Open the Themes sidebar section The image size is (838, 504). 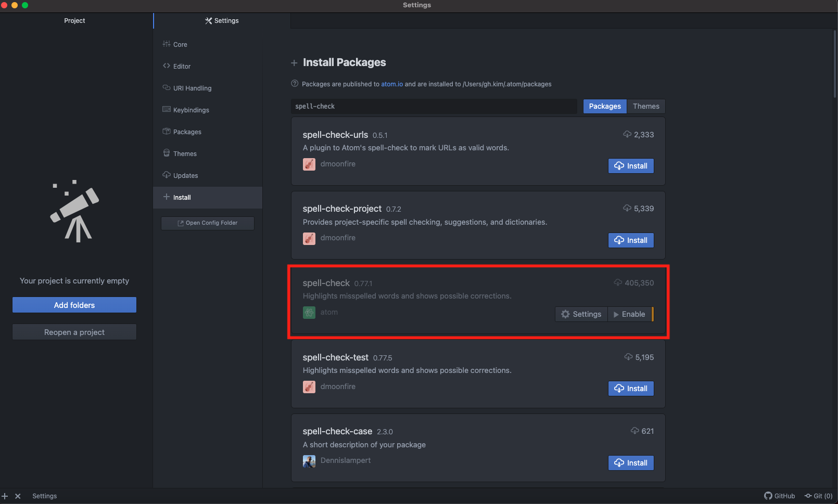click(207, 153)
